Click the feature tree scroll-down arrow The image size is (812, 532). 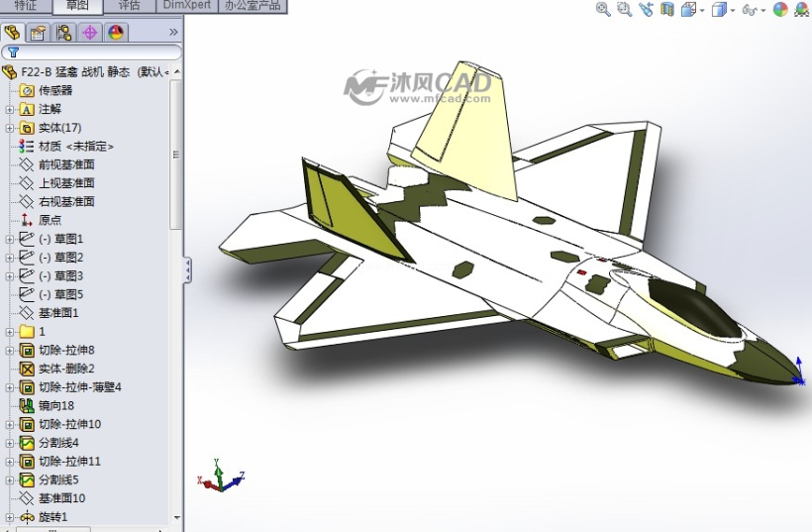(x=177, y=517)
